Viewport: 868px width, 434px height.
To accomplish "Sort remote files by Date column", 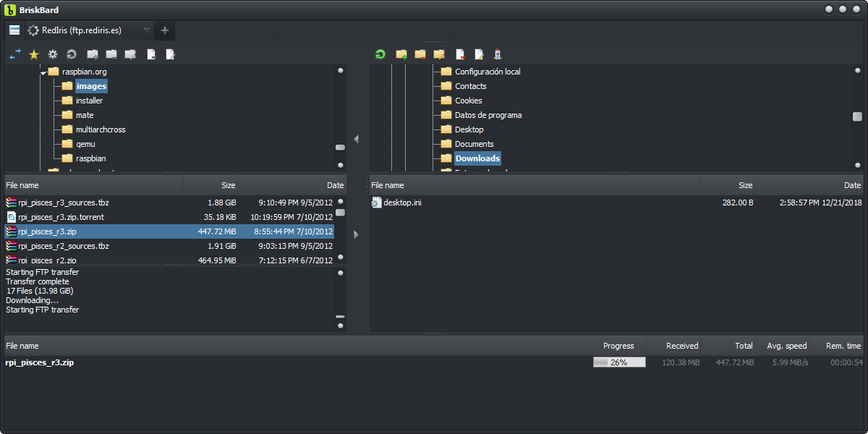I will pyautogui.click(x=292, y=185).
